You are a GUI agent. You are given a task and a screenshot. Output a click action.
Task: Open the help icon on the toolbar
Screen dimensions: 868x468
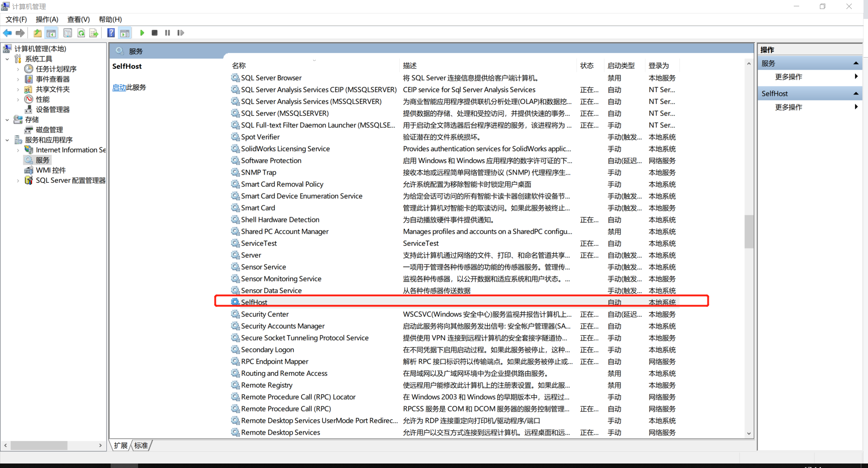pyautogui.click(x=111, y=32)
